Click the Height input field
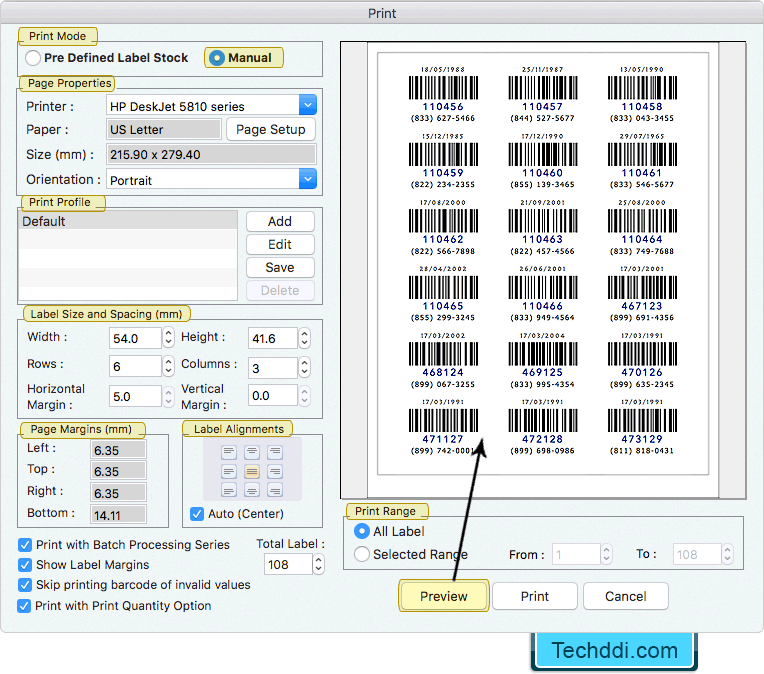This screenshot has height=674, width=764. click(x=272, y=338)
